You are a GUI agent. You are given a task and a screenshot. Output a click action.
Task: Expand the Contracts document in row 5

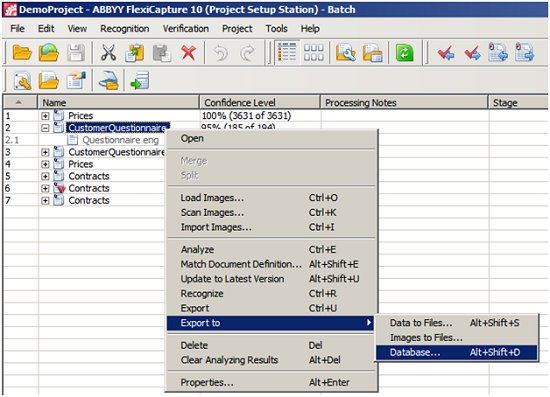(45, 176)
